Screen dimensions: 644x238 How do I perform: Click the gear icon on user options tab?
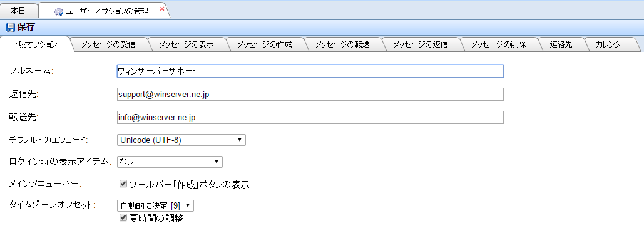pyautogui.click(x=58, y=11)
